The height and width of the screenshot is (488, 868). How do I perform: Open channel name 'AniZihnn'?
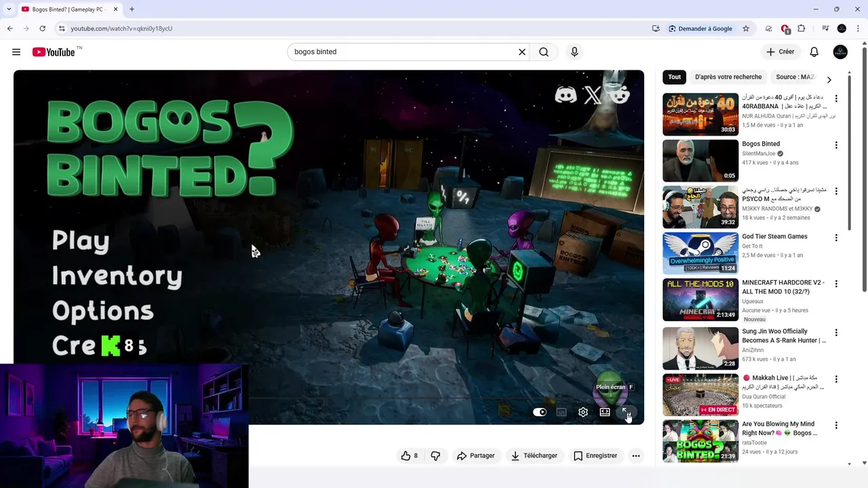pos(752,350)
